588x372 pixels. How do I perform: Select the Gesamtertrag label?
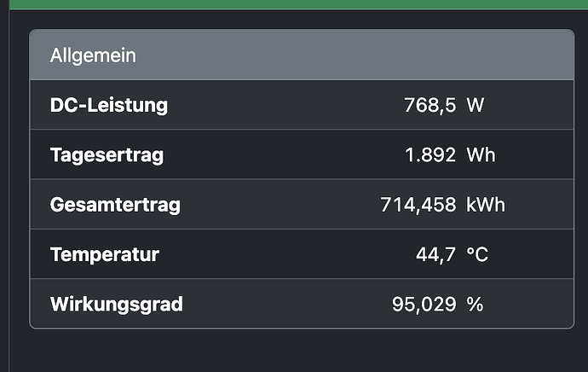[x=115, y=205]
